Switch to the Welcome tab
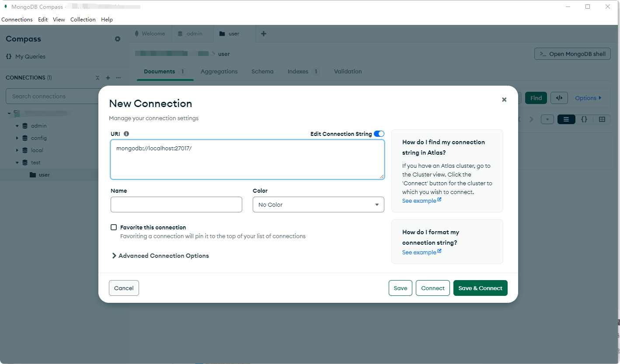620x364 pixels. pos(150,34)
